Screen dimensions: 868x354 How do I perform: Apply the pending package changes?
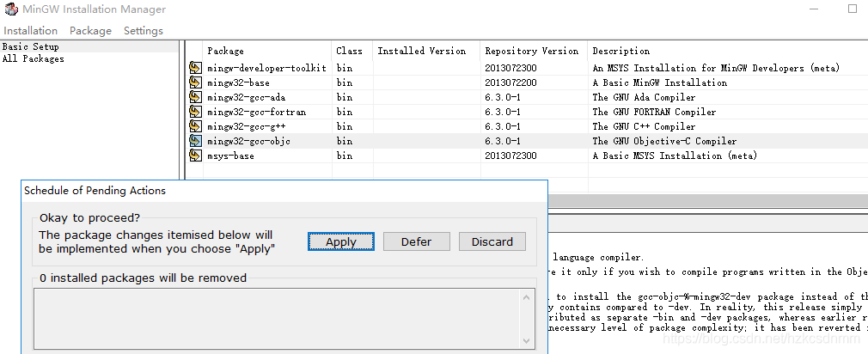coord(341,241)
